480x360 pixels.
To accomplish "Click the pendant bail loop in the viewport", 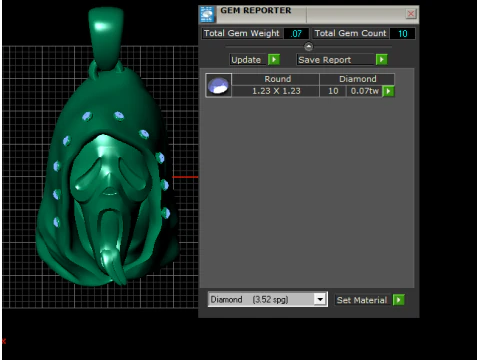I will (106, 38).
